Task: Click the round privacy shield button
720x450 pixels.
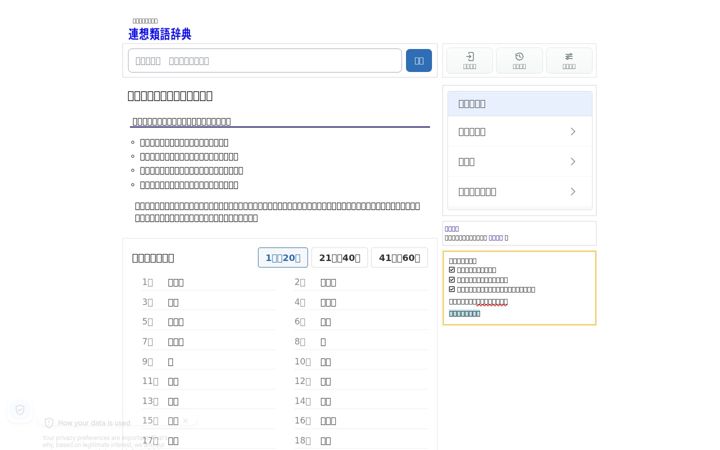Action: click(x=20, y=410)
